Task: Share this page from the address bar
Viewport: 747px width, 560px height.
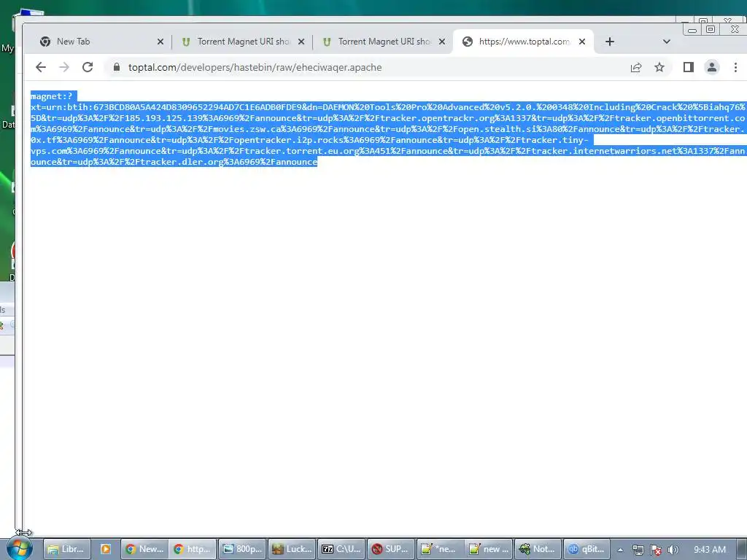Action: [636, 68]
